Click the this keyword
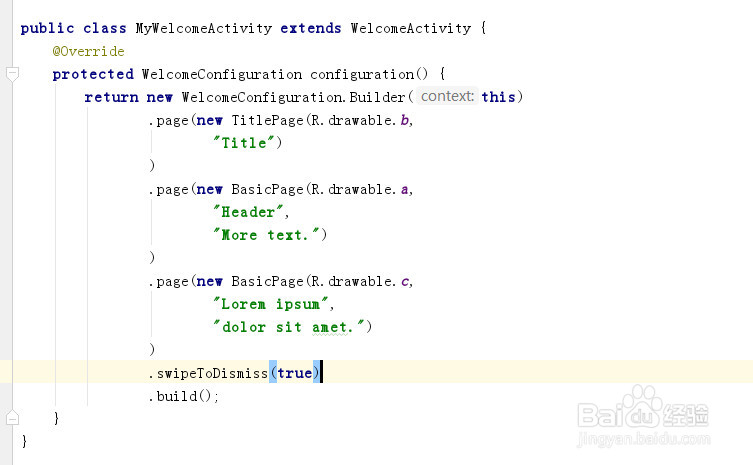 click(498, 97)
